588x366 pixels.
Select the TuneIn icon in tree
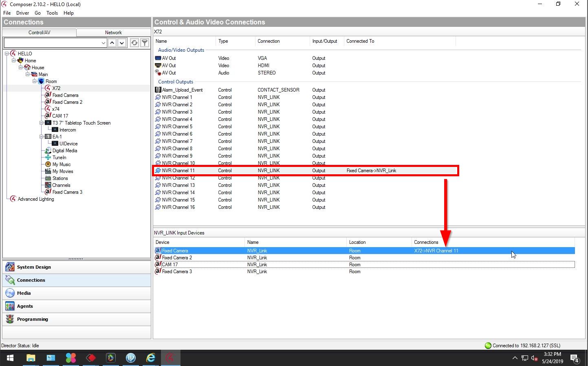click(48, 158)
